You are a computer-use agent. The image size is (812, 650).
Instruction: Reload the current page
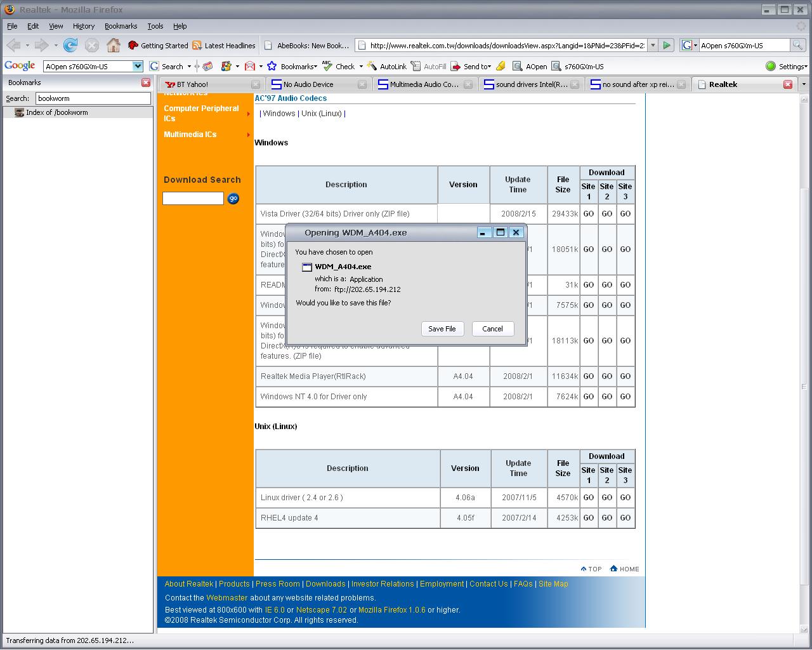coord(70,45)
